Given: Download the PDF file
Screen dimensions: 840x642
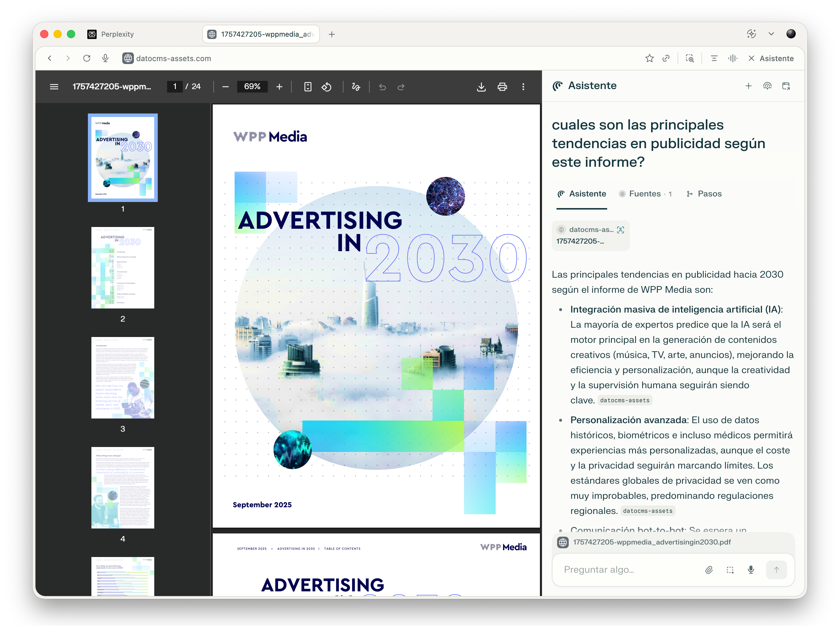Looking at the screenshot, I should [481, 87].
